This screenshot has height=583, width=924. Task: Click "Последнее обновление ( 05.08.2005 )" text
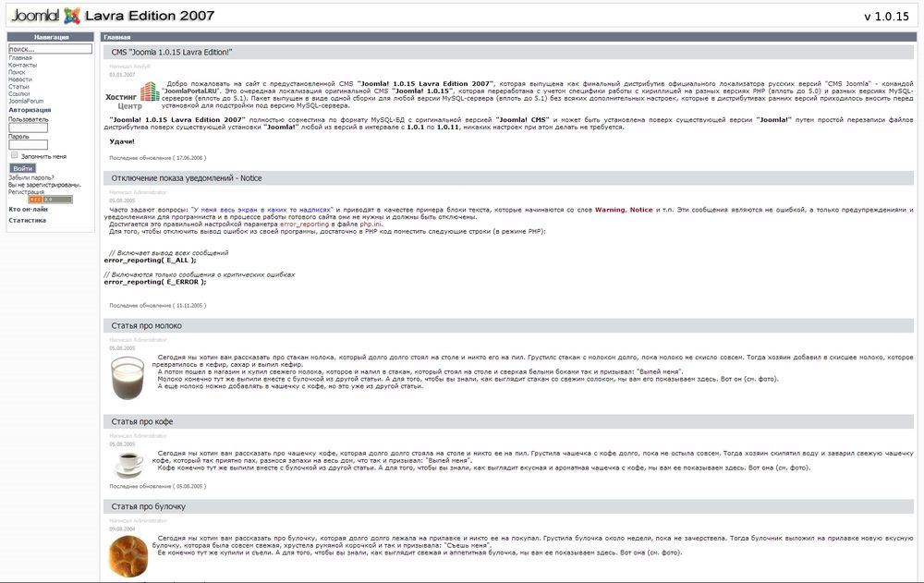(158, 486)
